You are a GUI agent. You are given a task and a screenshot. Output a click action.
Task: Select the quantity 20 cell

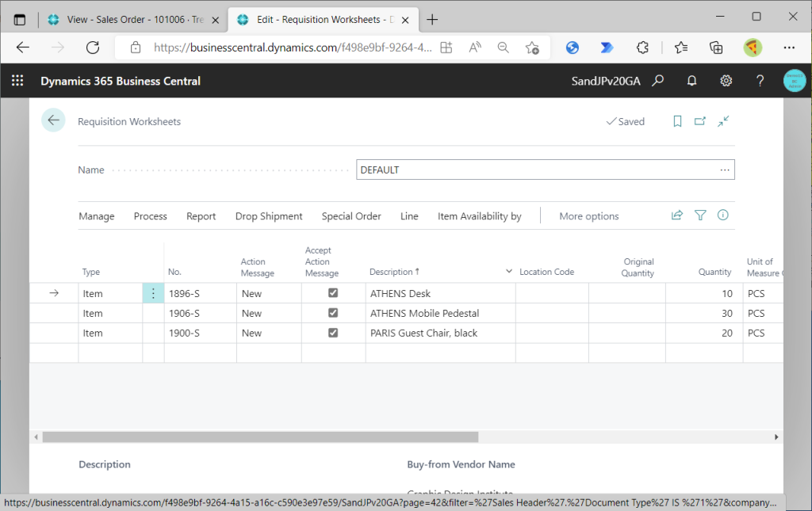click(x=704, y=333)
